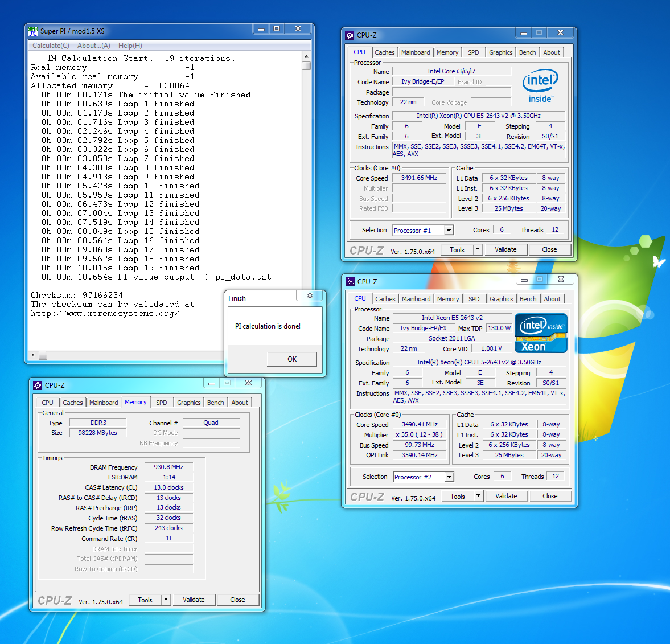This screenshot has width=670, height=644.
Task: Open Memory tab in top CPU-Z window
Action: [x=447, y=52]
